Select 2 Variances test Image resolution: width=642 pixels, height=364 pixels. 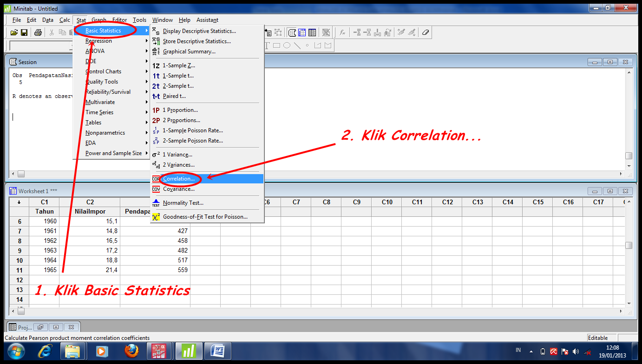click(x=207, y=165)
